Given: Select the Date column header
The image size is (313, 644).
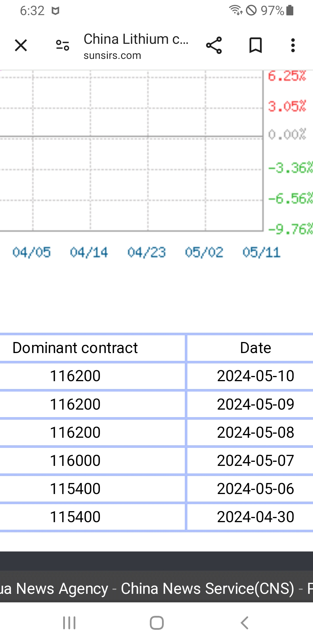Looking at the screenshot, I should [256, 348].
